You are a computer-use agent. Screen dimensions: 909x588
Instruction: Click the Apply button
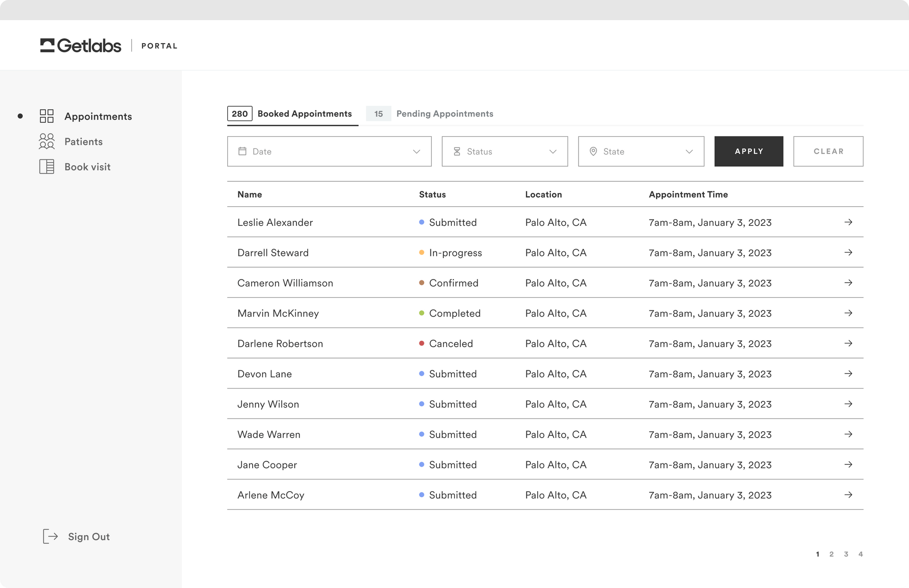(x=749, y=151)
